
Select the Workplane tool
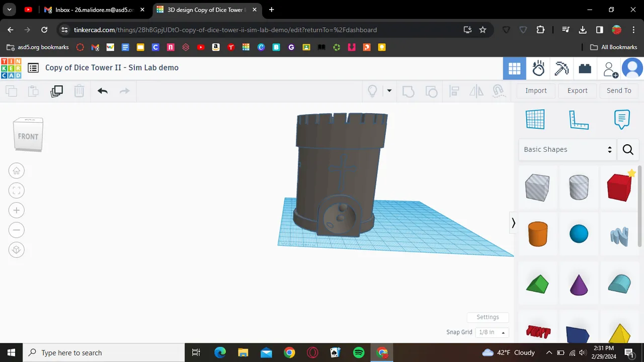tap(535, 120)
